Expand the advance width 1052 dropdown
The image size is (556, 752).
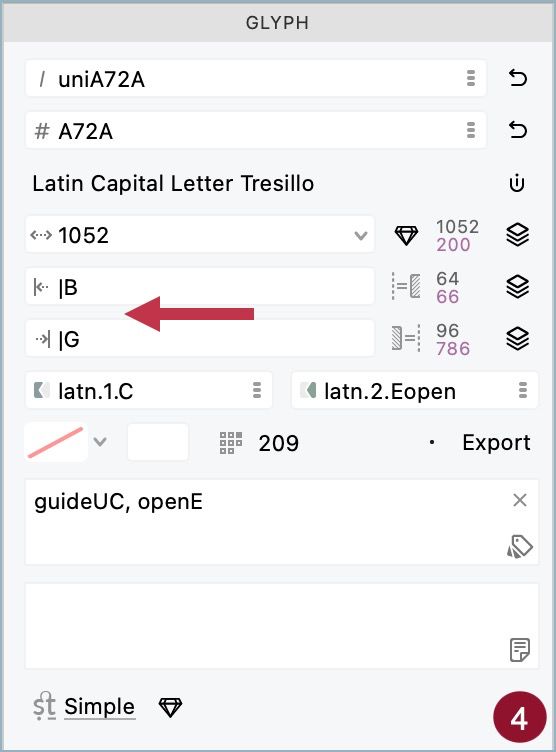[x=361, y=235]
